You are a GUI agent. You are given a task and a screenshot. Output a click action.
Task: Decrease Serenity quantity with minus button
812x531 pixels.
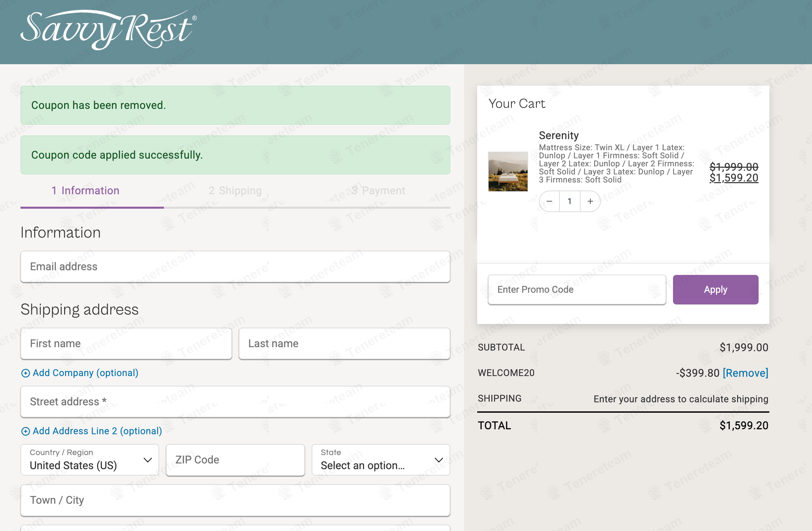pos(549,201)
